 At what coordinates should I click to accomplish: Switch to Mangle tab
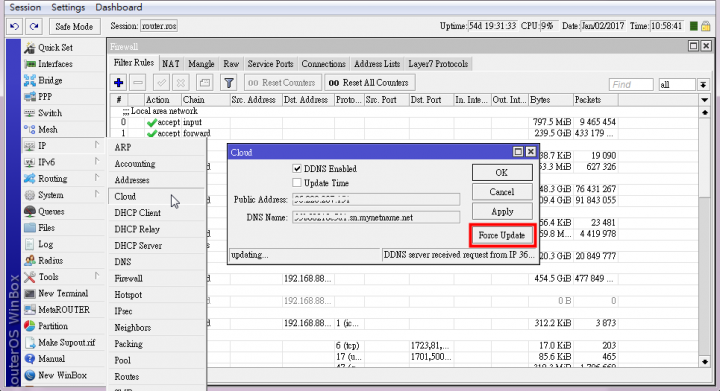[201, 64]
